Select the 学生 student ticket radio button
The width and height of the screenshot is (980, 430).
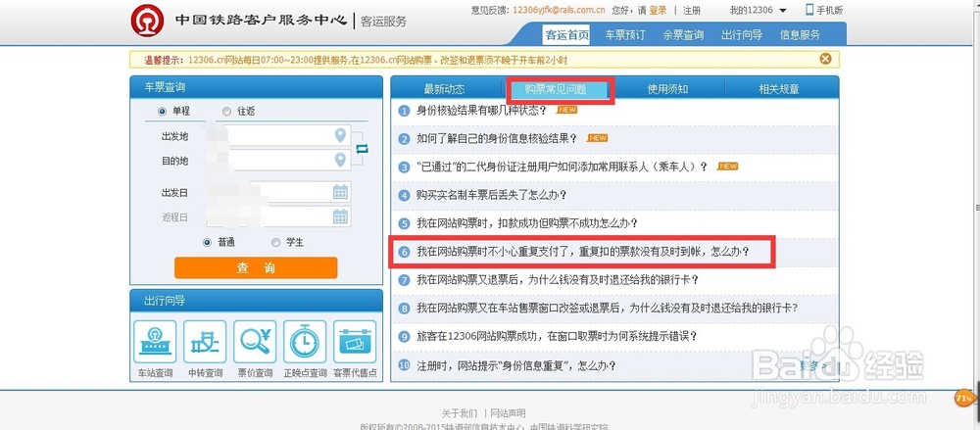click(x=275, y=243)
